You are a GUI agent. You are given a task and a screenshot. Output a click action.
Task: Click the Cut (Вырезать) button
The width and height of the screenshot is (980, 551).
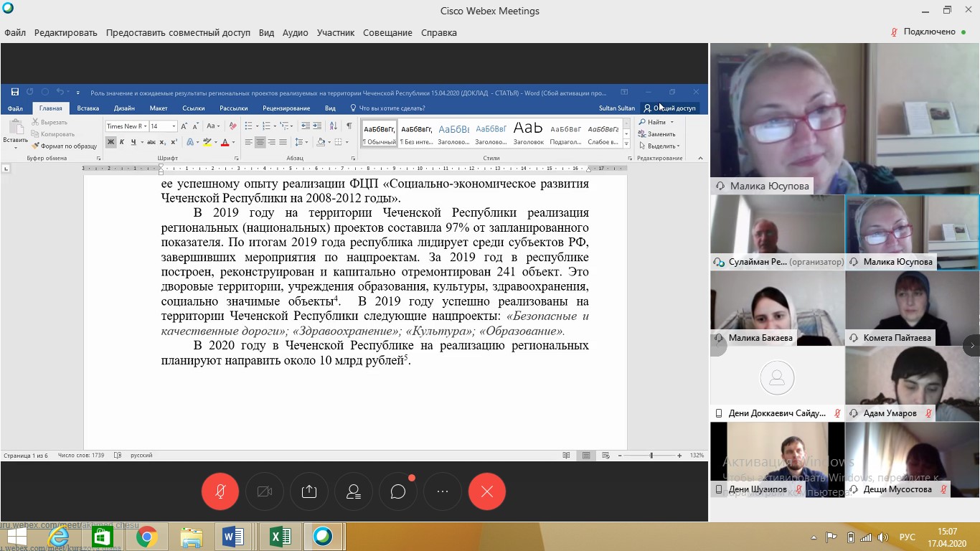(50, 123)
